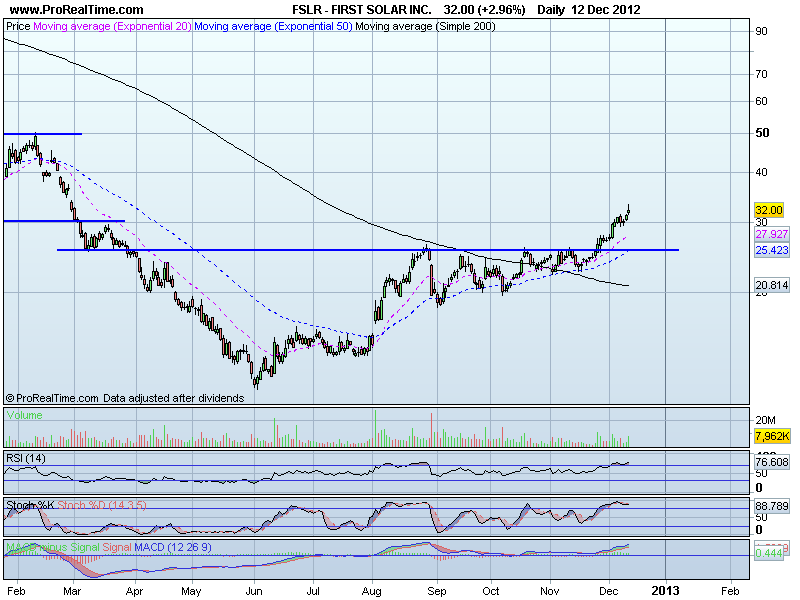The height and width of the screenshot is (600, 800).
Task: Click the Jul label on the time axis
Action: (312, 591)
